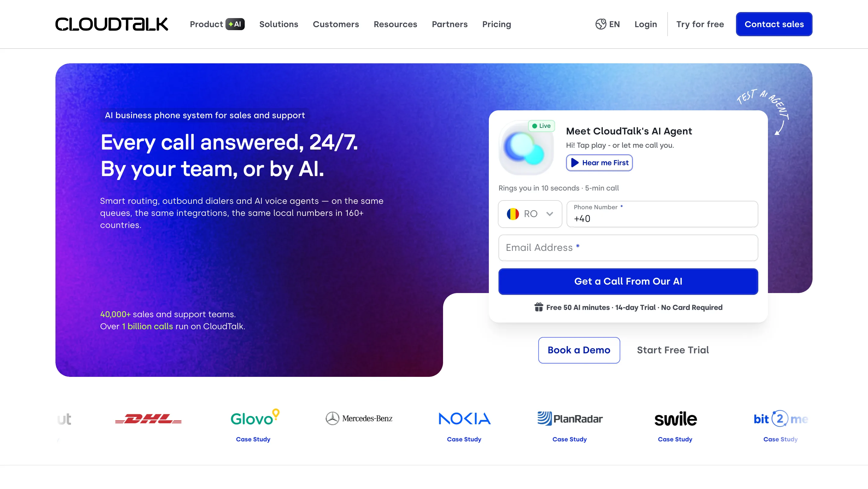Click the play icon in Hear me First
This screenshot has height=489, width=868.
[575, 163]
